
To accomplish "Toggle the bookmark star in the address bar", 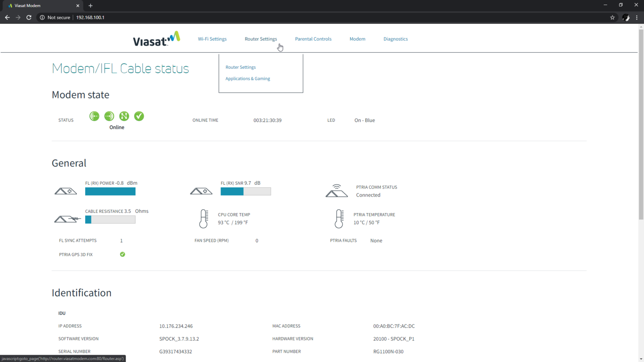I will tap(613, 17).
